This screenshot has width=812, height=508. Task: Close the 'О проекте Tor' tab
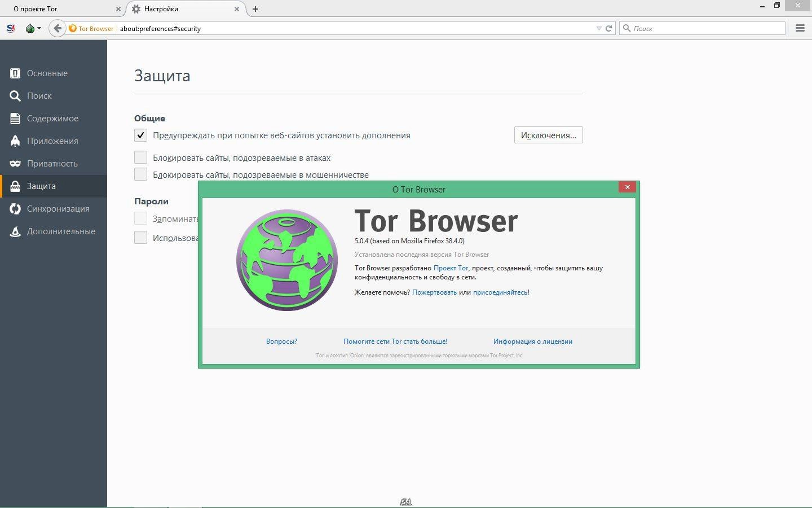tap(118, 9)
